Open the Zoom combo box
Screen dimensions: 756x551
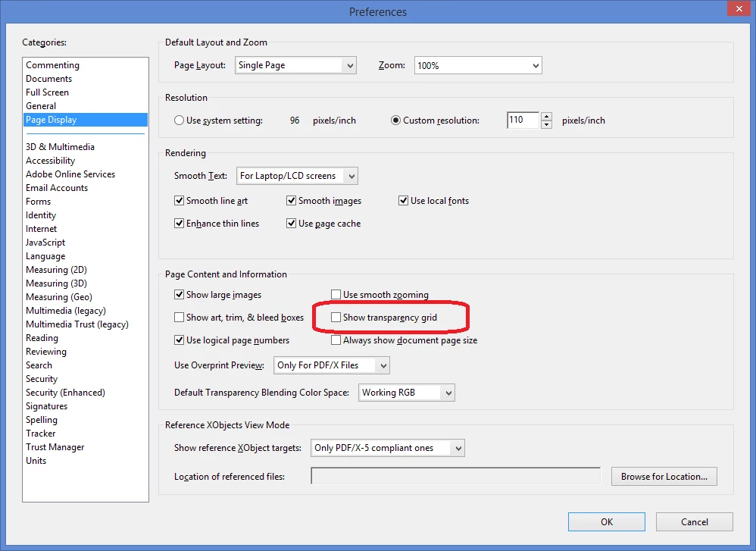click(478, 66)
